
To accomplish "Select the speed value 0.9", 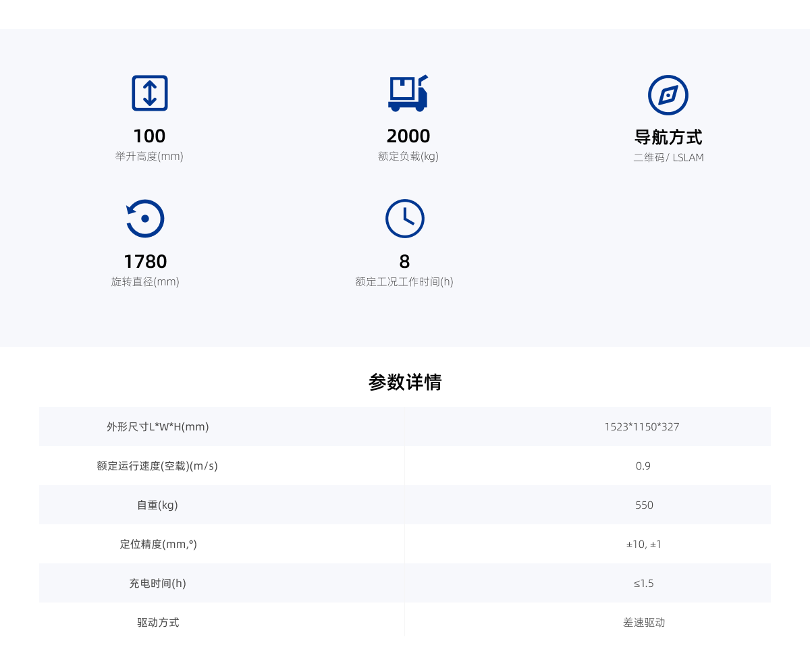I will pos(643,466).
